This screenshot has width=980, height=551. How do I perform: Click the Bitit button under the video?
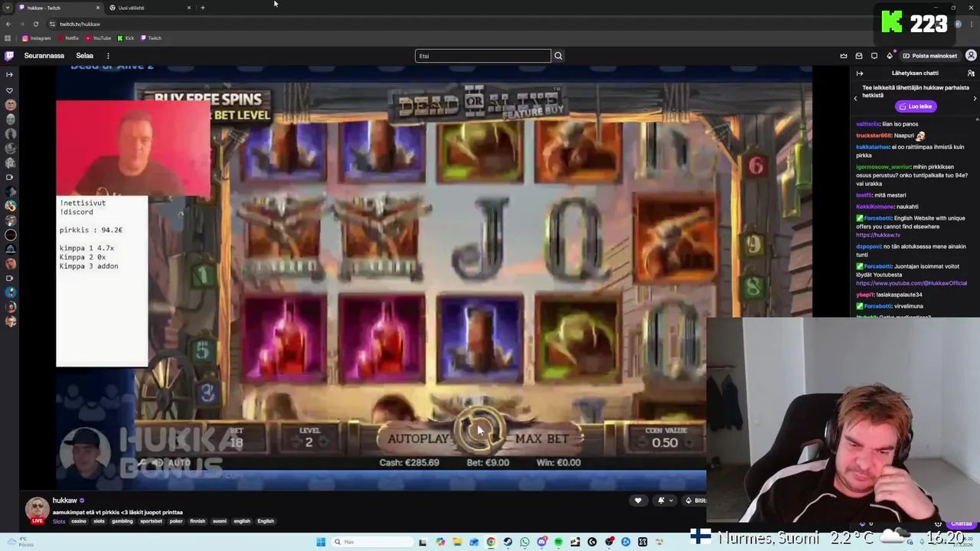695,500
